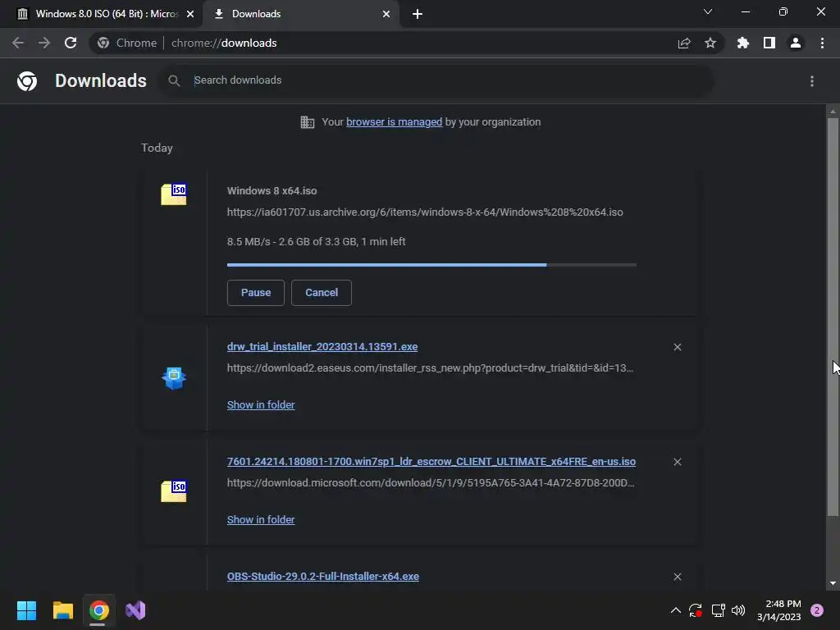Open the notification badge showing 2
840x630 pixels.
coord(817,610)
